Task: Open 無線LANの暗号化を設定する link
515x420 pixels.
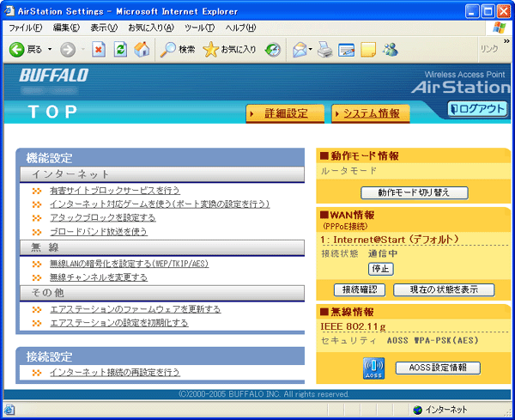Action: pyautogui.click(x=129, y=264)
